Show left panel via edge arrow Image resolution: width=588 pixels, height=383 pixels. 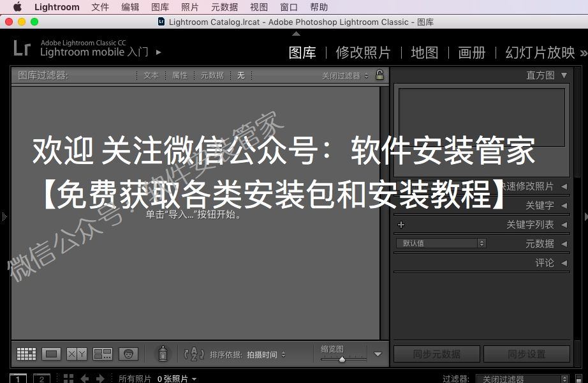pos(4,216)
